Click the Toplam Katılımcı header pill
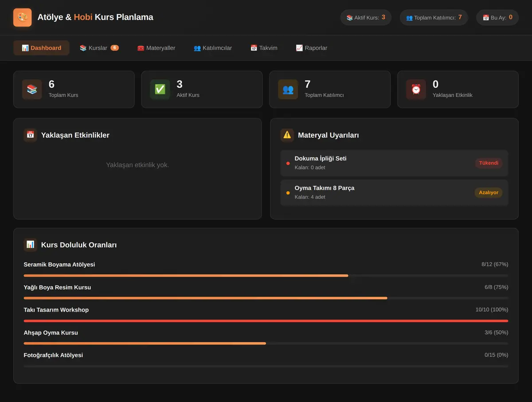This screenshot has height=402, width=532. [434, 17]
